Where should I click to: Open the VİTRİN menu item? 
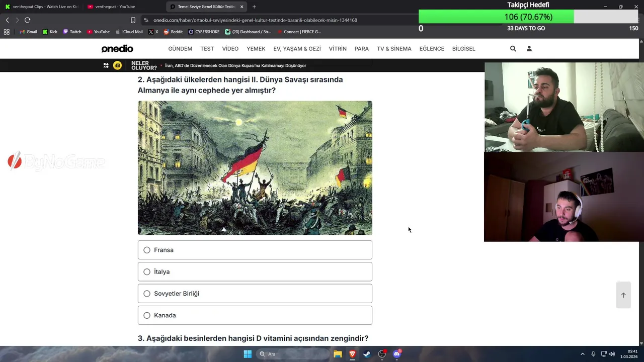pos(338,49)
